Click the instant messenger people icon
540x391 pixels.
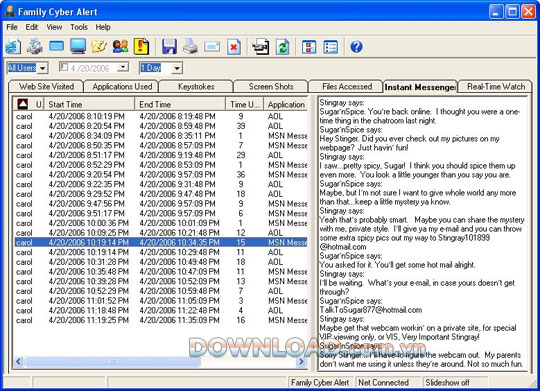pyautogui.click(x=121, y=47)
